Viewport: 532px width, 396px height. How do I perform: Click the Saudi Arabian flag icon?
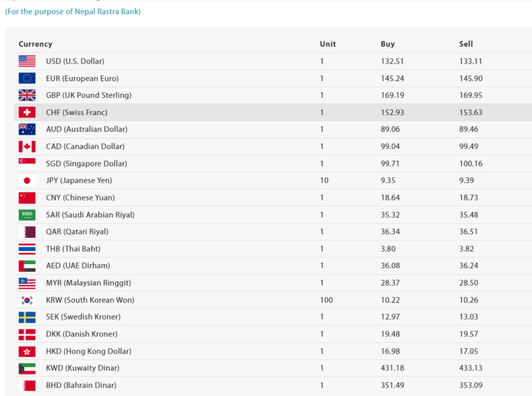click(x=27, y=214)
